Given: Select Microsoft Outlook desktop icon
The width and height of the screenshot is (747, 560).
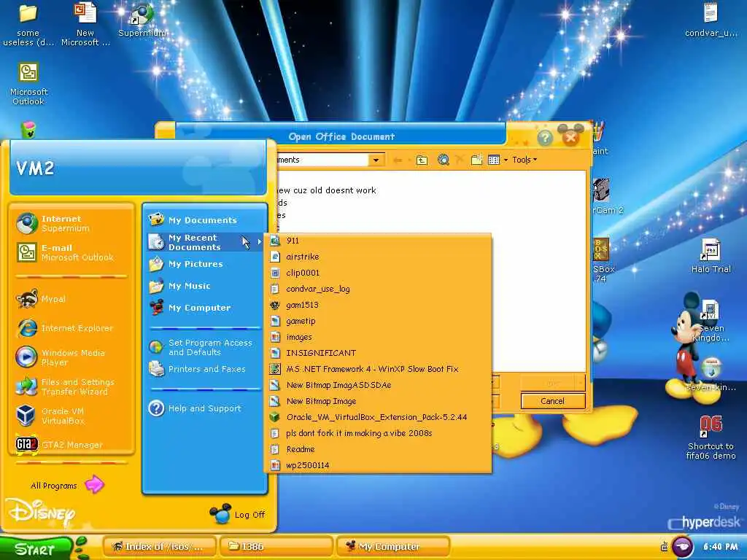Looking at the screenshot, I should [28, 83].
